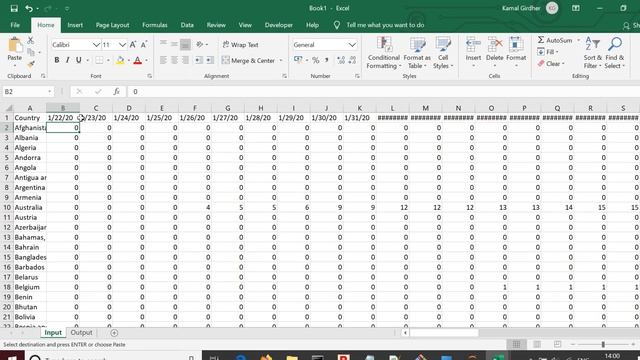Apply the red Font Color swatch
Image resolution: width=640 pixels, height=360 pixels.
pos(138,60)
